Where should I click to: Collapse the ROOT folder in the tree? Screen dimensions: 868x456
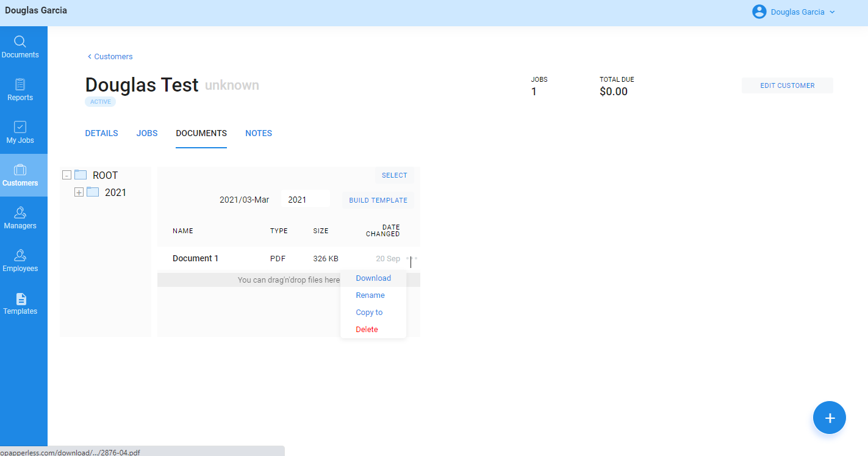tap(66, 175)
